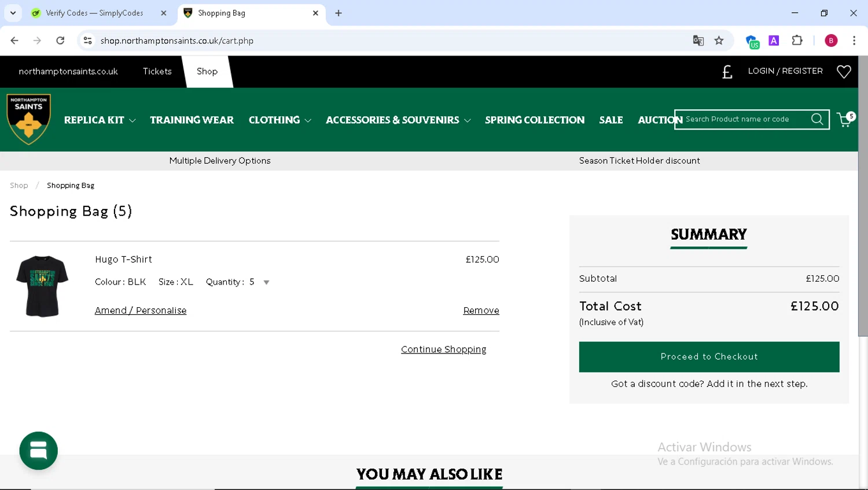Open the browser Extensions puzzle icon

(x=797, y=40)
